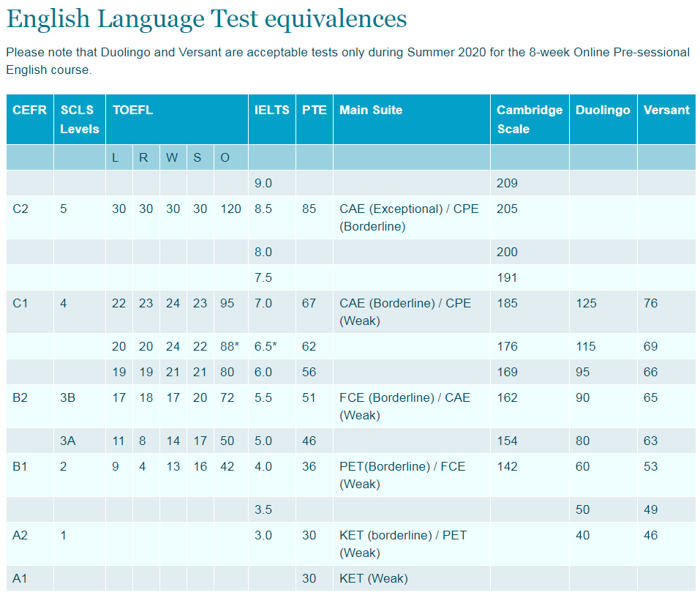Click the TOEFL column header
The width and height of the screenshot is (700, 598).
(177, 119)
